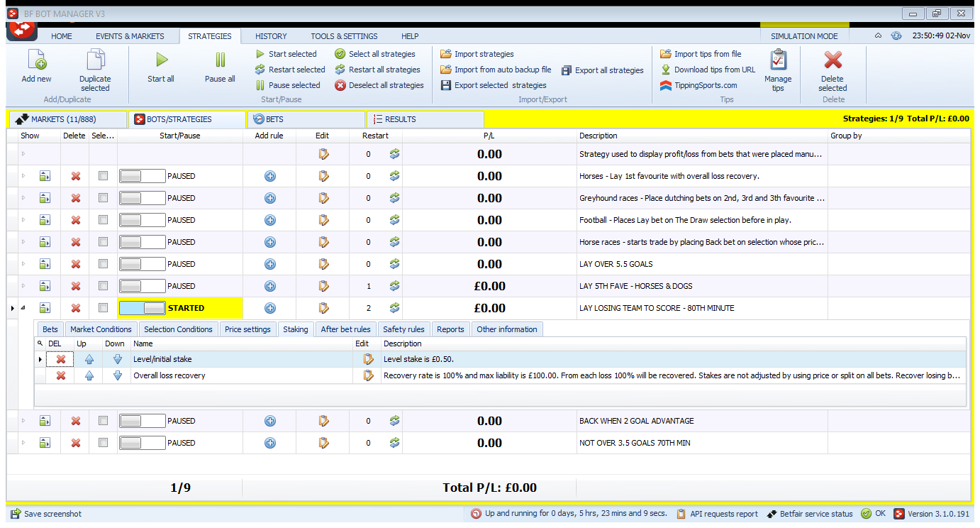Image resolution: width=980 pixels, height=528 pixels.
Task: Open the HISTORY ribbon tab
Action: 271,36
